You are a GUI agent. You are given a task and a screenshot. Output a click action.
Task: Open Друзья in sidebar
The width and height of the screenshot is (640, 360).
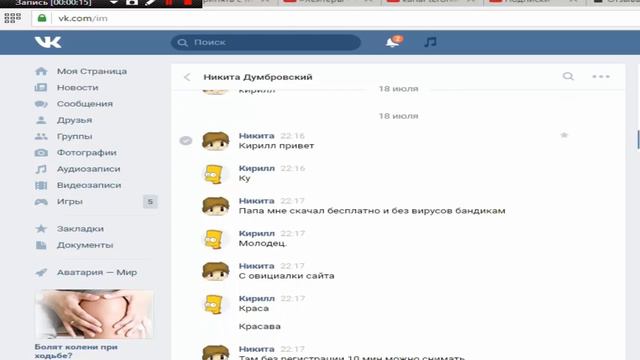tap(74, 120)
